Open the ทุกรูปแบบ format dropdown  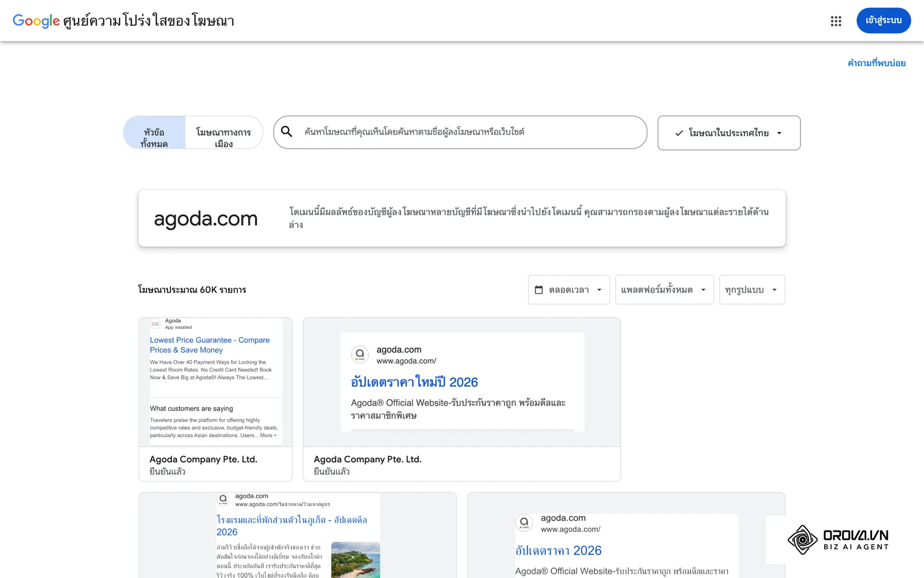(752, 290)
